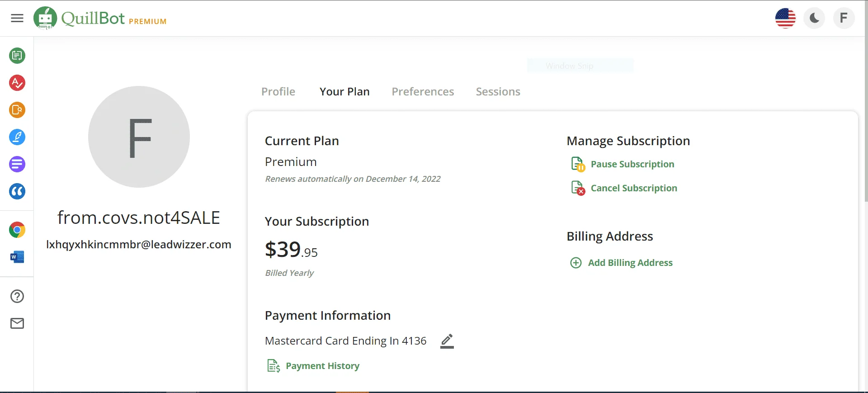Switch to the Preferences tab
The height and width of the screenshot is (393, 868).
pyautogui.click(x=423, y=92)
